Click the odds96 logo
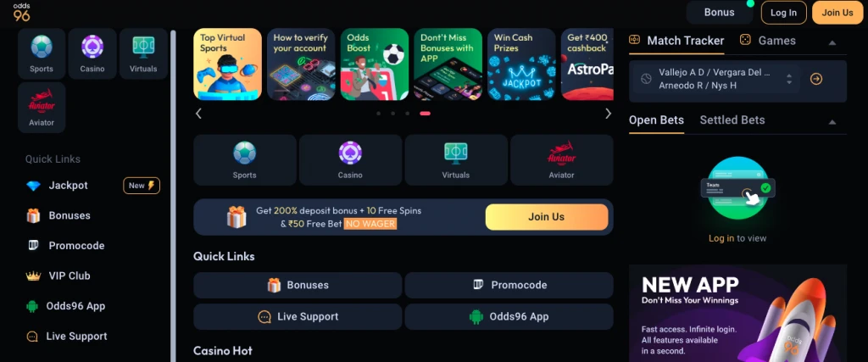 pos(21,12)
